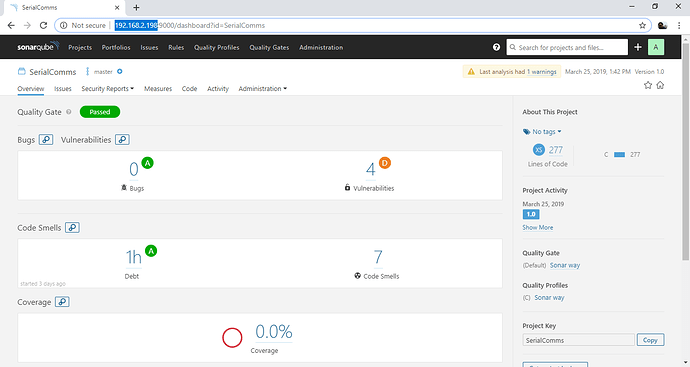
Task: Click the search magnifier icon
Action: click(513, 47)
